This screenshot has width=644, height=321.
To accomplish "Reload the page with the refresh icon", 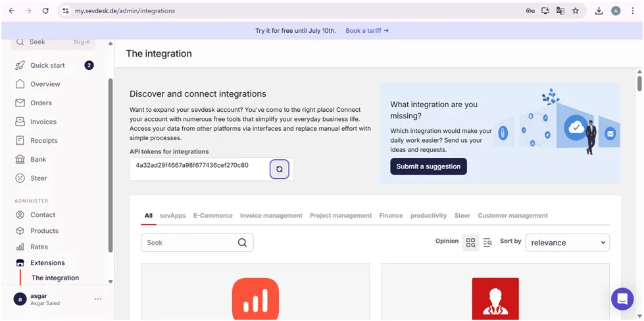I will 45,11.
